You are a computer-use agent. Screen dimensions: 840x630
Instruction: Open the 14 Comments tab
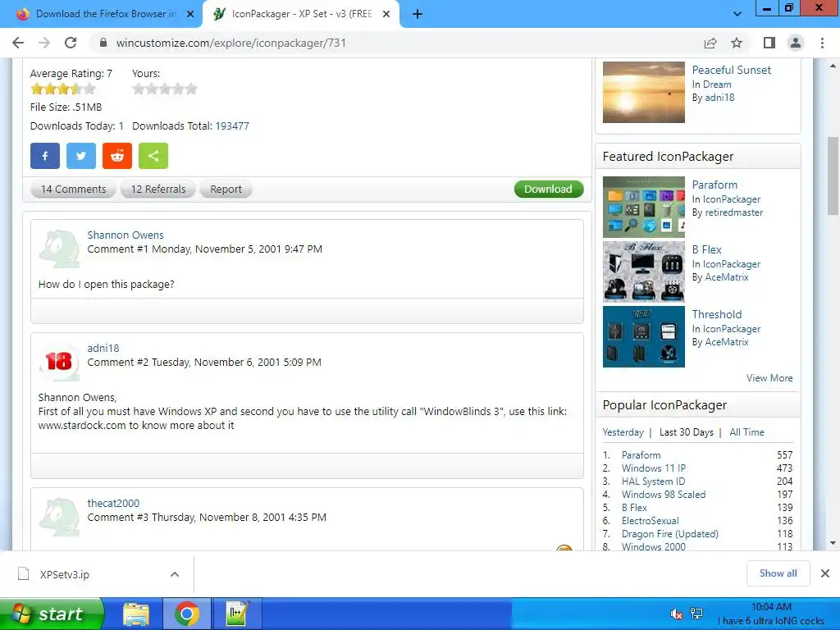(x=73, y=189)
